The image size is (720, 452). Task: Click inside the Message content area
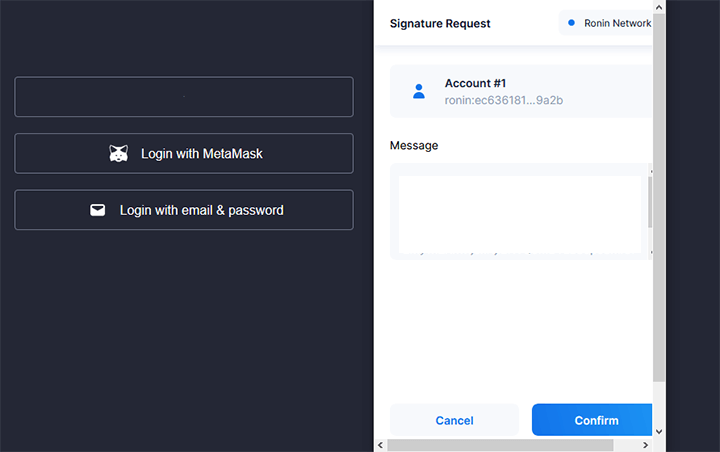coord(519,214)
